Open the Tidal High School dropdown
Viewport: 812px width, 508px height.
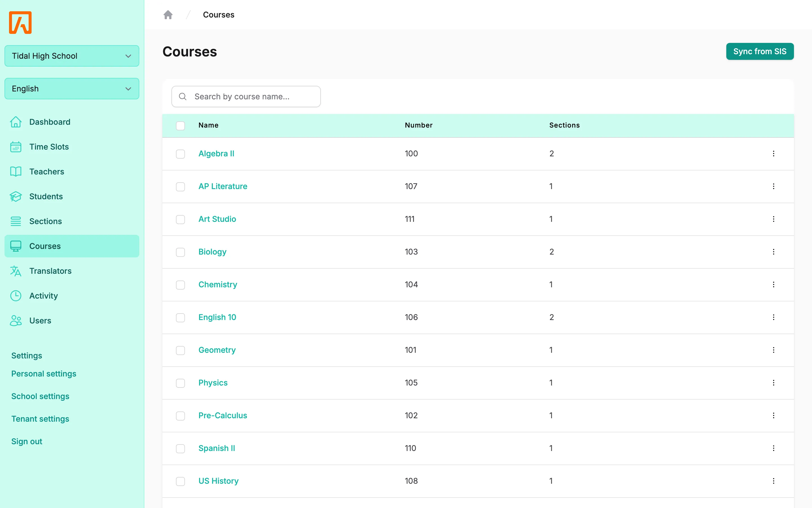(x=72, y=56)
